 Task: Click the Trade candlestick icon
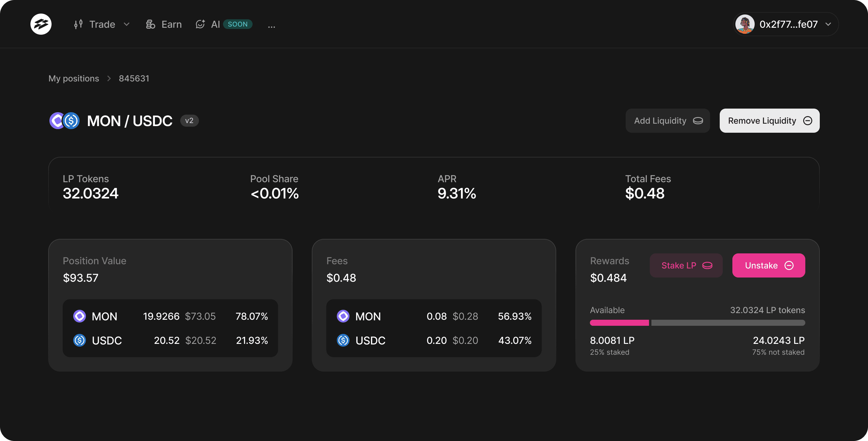[78, 24]
